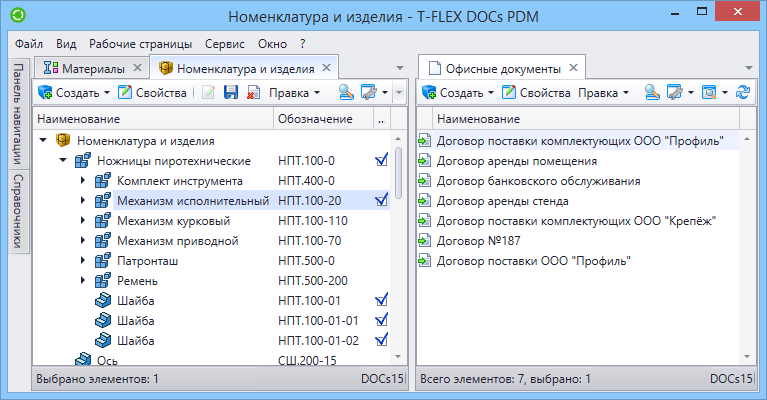Click the refresh arrows icon in the right pane
767x400 pixels.
tap(743, 92)
